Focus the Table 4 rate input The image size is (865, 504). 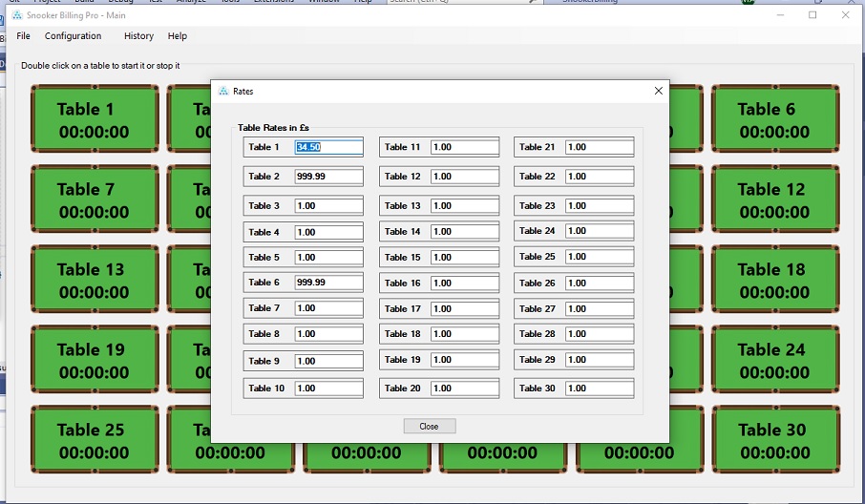tap(328, 232)
